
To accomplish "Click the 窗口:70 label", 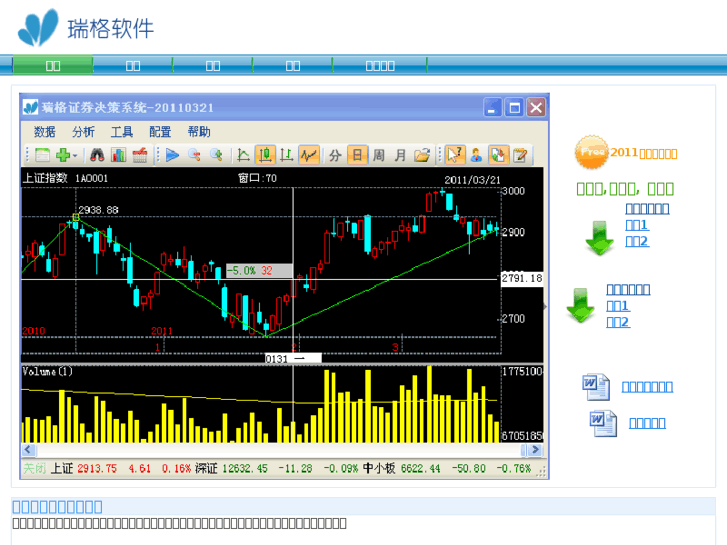I will tap(257, 178).
